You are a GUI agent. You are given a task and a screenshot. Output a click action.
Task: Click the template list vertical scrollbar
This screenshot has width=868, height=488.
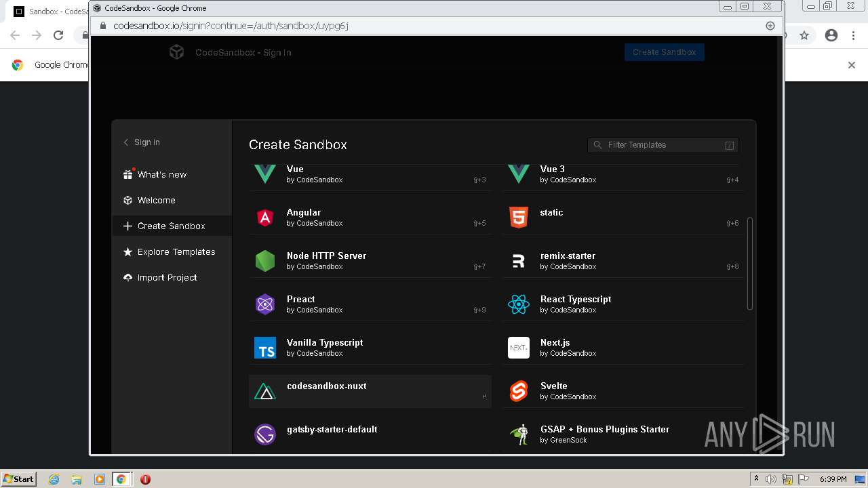coord(749,263)
